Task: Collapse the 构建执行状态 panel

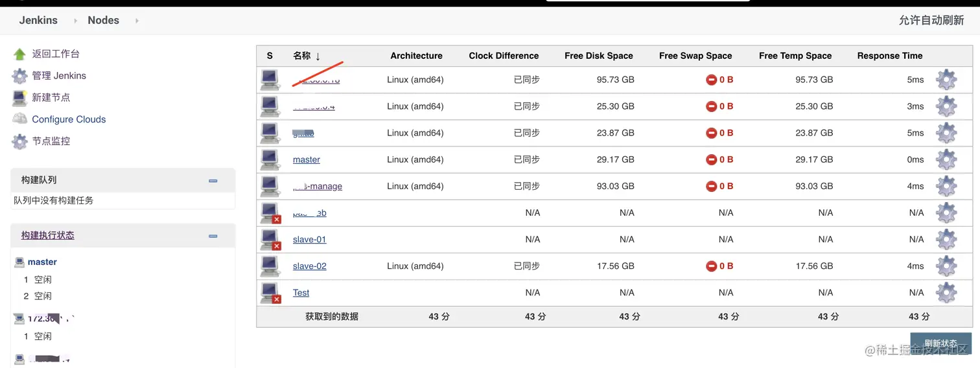Action: tap(213, 236)
